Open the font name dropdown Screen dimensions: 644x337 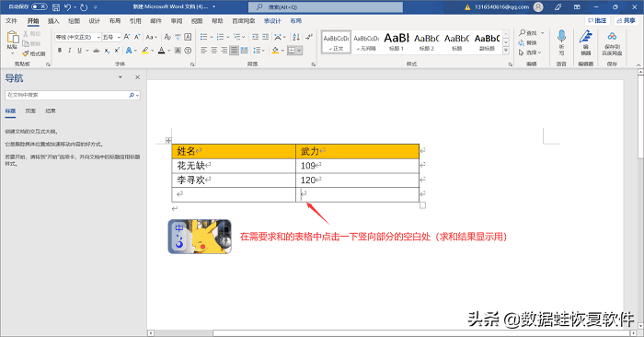click(98, 38)
